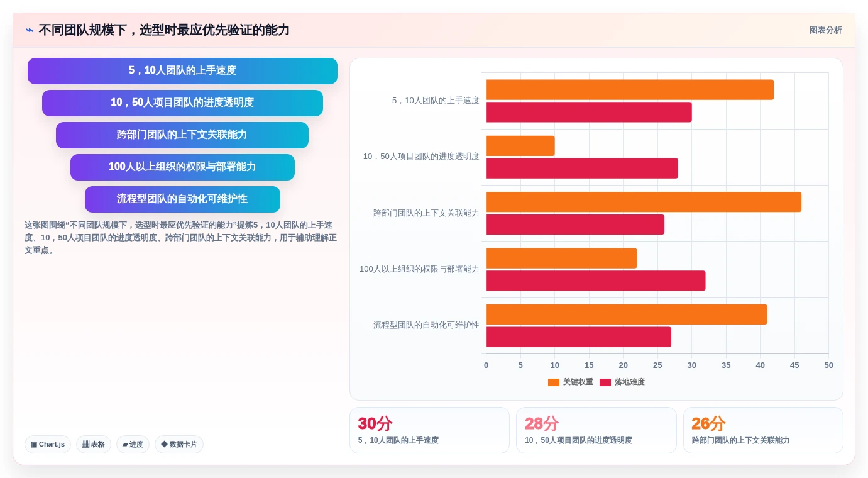The image size is (868, 478).
Task: Toggle 关键权重 legend orange swatch
Action: coord(554,382)
